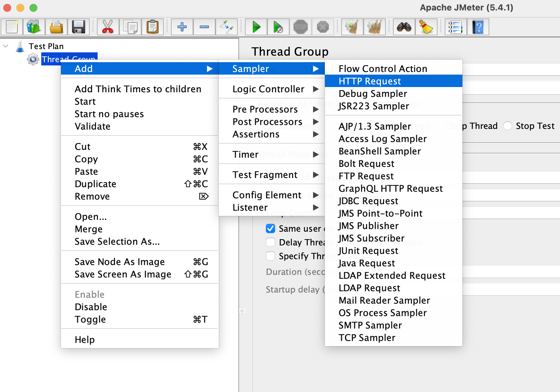Choose SMTP Sampler entry

[x=394, y=325]
